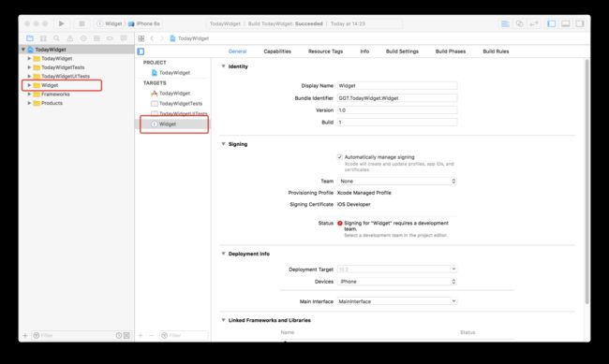Switch to the Capabilities tab
The image size is (609, 364).
coord(277,51)
